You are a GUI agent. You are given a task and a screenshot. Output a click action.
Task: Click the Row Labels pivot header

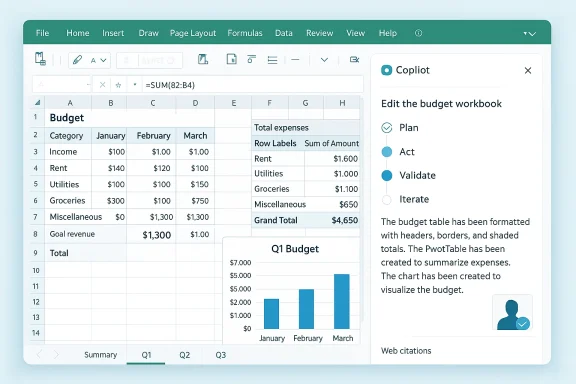(x=275, y=143)
